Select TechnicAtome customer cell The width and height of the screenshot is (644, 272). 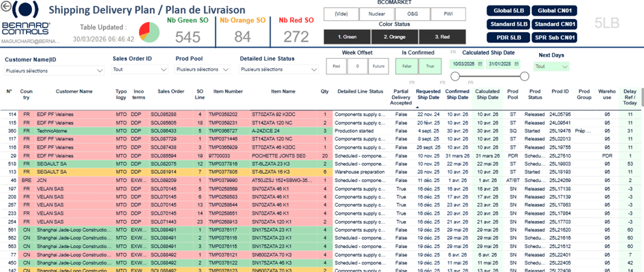point(74,131)
